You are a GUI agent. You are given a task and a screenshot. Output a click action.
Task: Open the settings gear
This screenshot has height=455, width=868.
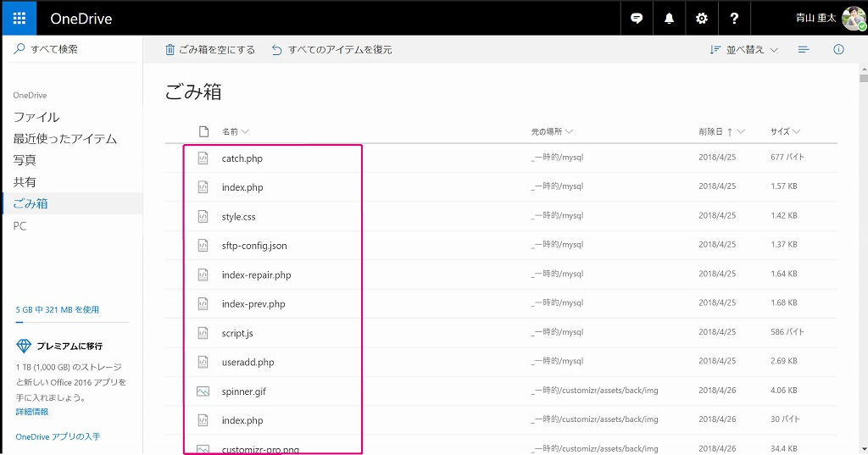702,19
